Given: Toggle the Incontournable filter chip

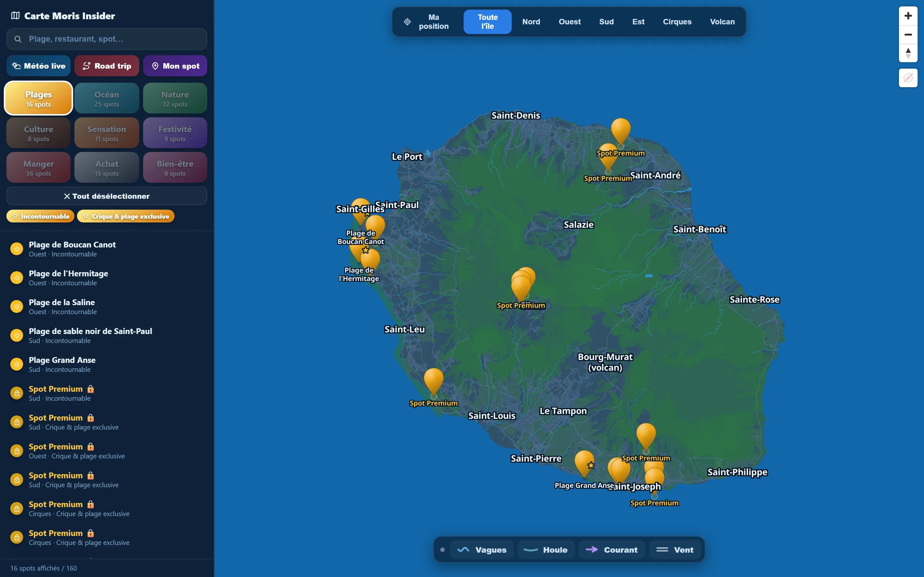Looking at the screenshot, I should tap(40, 216).
